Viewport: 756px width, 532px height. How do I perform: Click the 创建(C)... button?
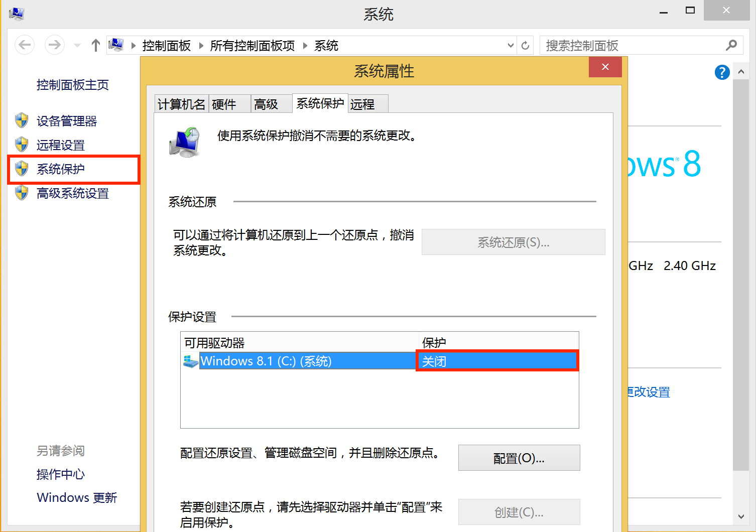pos(519,512)
